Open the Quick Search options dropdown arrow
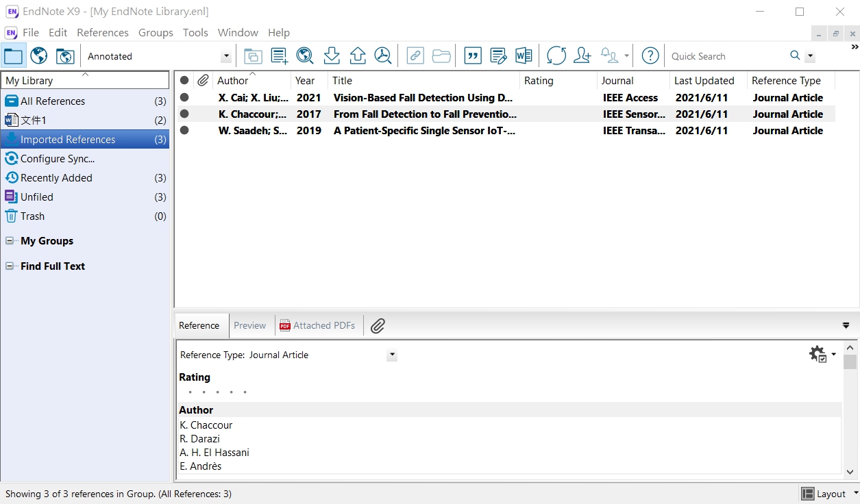860x504 pixels. point(811,56)
